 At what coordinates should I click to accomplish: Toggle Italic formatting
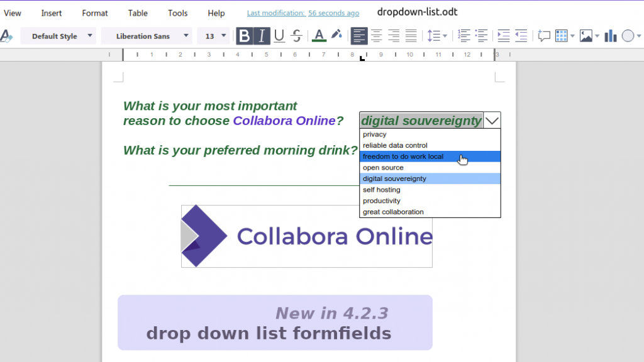pos(262,36)
